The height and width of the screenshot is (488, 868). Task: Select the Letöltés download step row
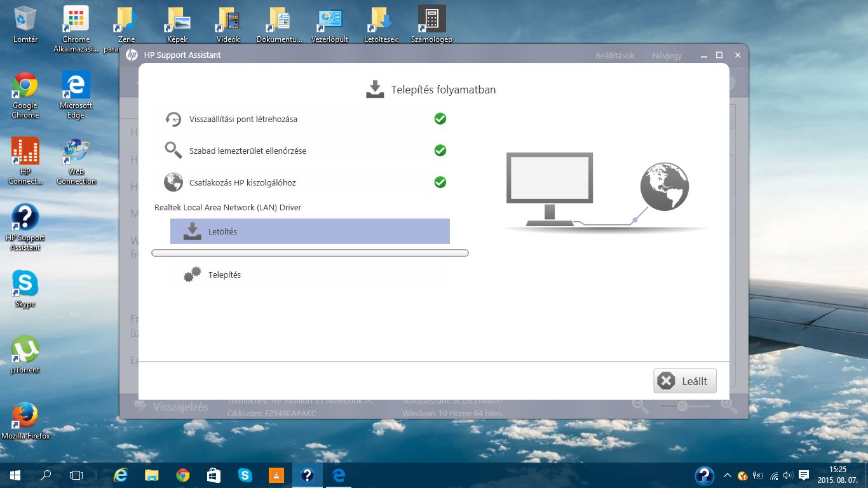(x=310, y=231)
